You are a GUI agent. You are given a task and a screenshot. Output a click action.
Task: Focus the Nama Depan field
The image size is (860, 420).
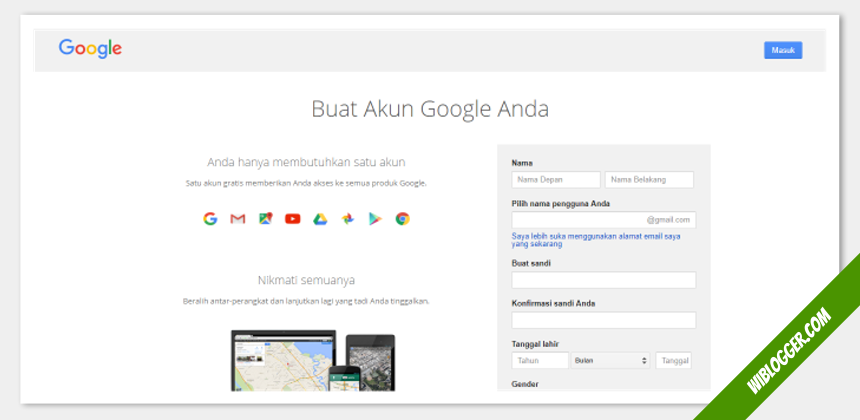click(556, 180)
